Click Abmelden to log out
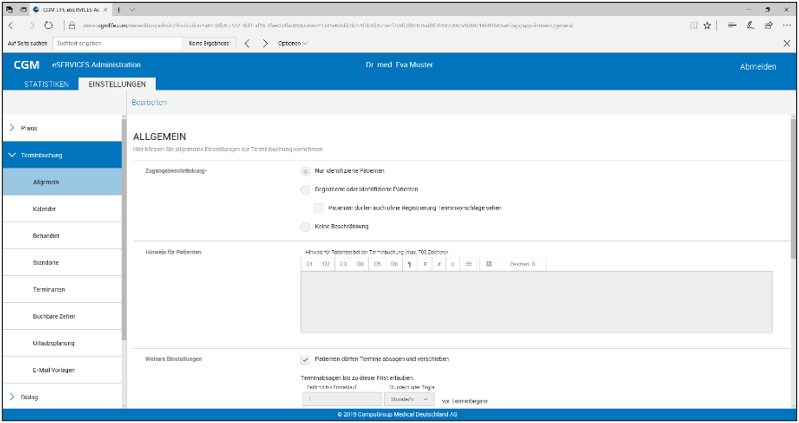This screenshot has height=423, width=799. (x=758, y=67)
